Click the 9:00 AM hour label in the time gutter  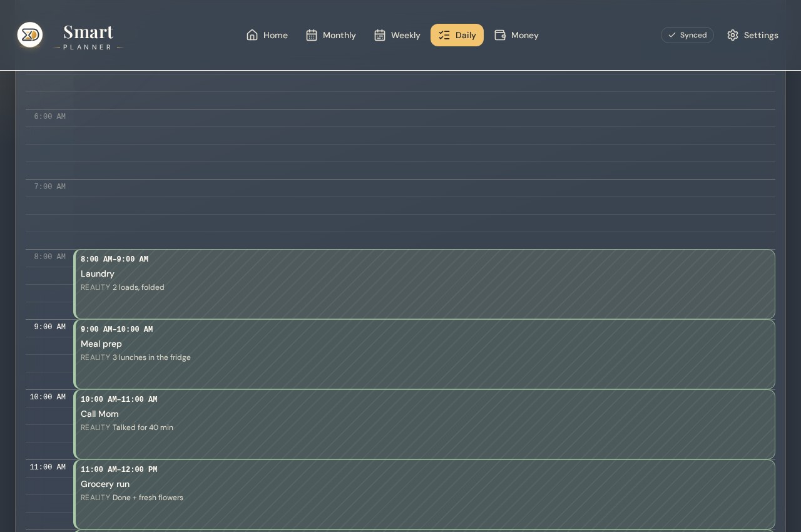pyautogui.click(x=50, y=327)
